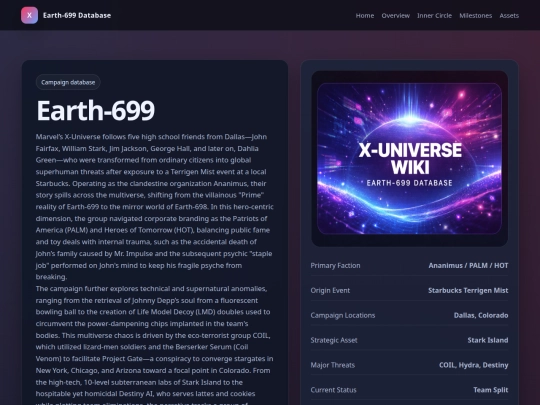Viewport: 540px width, 405px height.
Task: Open the Overview nav link
Action: (395, 15)
